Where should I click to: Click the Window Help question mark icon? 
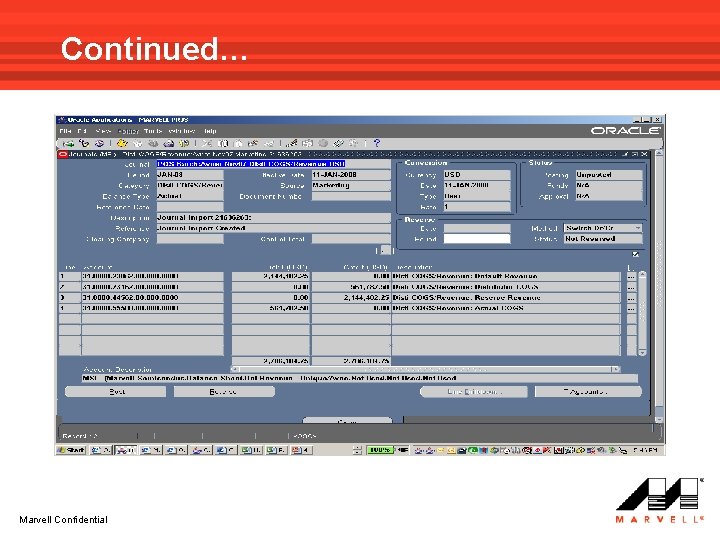pyautogui.click(x=377, y=144)
